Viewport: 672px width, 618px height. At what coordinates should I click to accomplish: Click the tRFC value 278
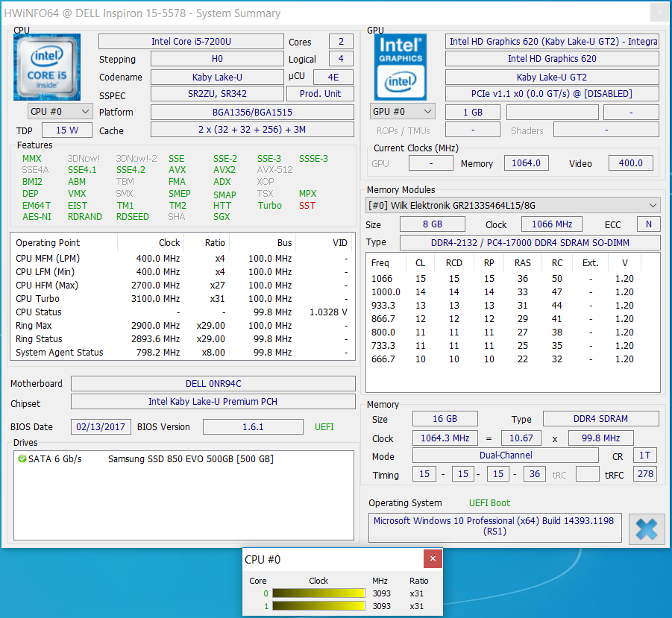[645, 474]
